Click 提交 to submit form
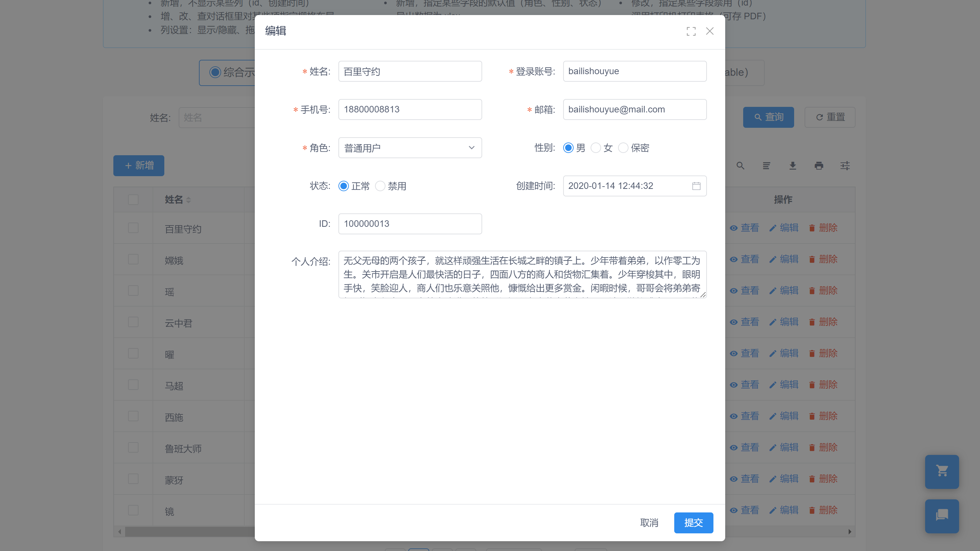This screenshot has width=980, height=551. pyautogui.click(x=694, y=523)
